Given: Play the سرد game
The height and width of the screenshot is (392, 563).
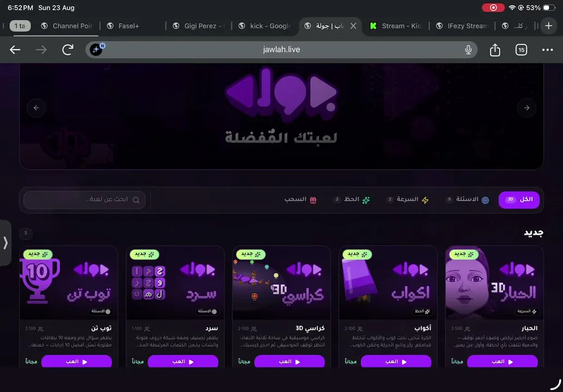Looking at the screenshot, I should pyautogui.click(x=183, y=362).
